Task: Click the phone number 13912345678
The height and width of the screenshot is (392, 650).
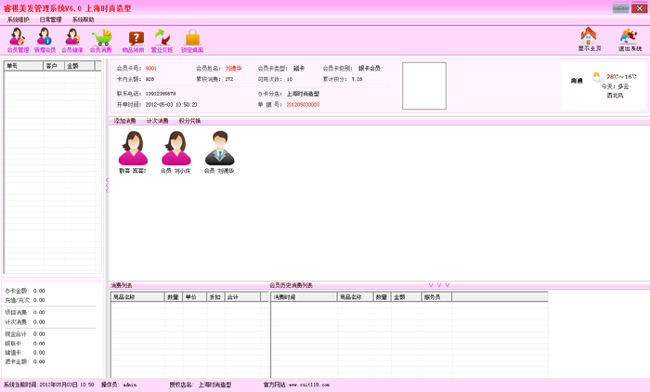Action: click(160, 94)
